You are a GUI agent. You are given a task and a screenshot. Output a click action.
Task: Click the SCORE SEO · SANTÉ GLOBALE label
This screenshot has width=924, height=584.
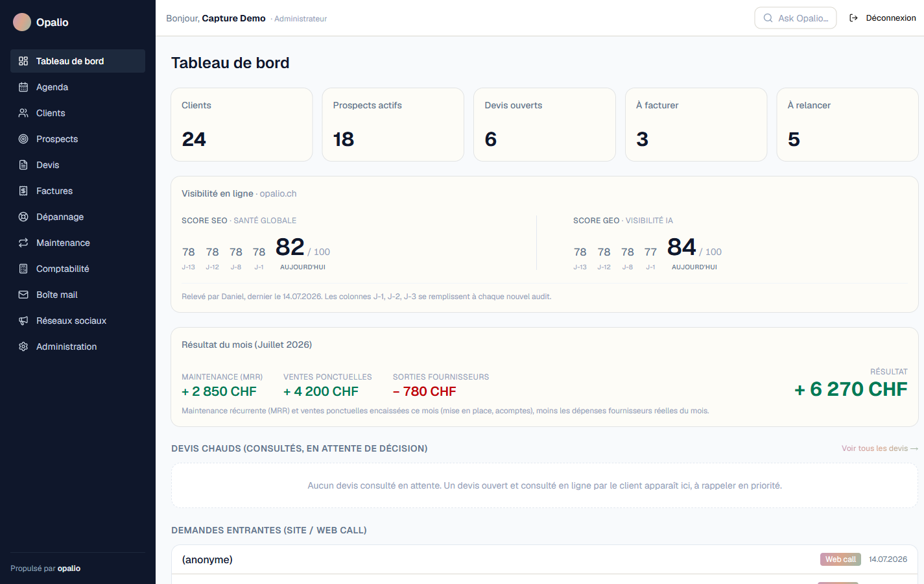(x=239, y=221)
